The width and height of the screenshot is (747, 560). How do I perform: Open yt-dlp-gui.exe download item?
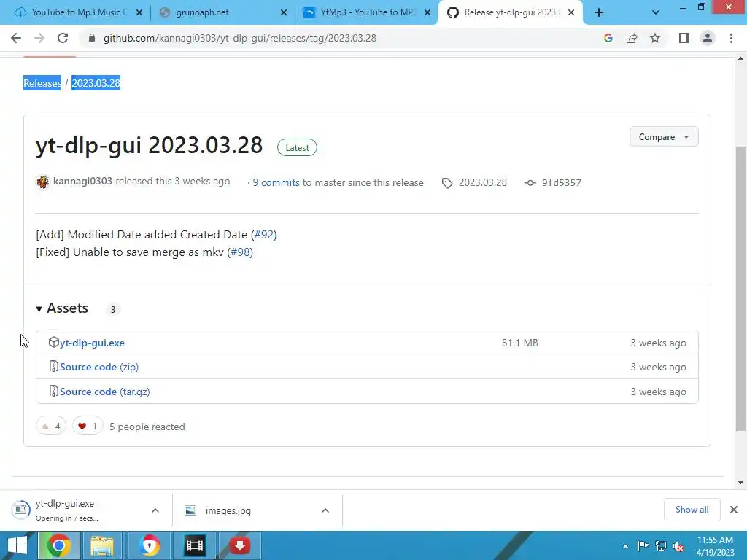point(66,510)
